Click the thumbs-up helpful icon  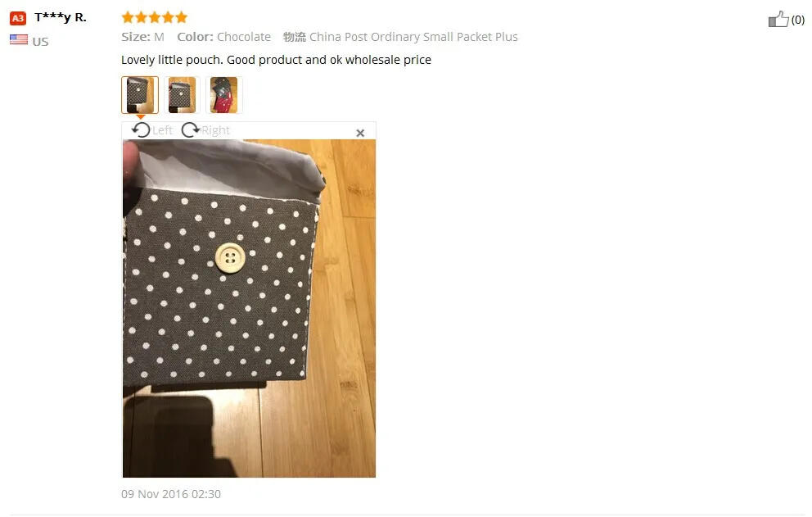click(778, 19)
